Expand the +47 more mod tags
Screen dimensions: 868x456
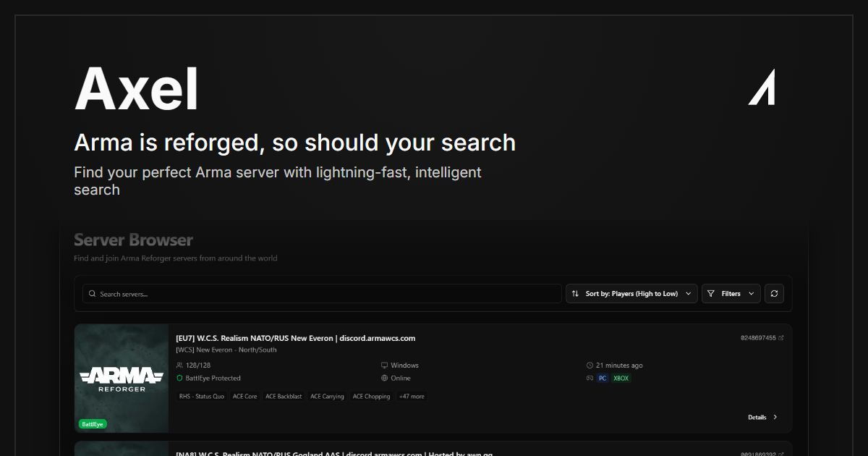pos(412,396)
